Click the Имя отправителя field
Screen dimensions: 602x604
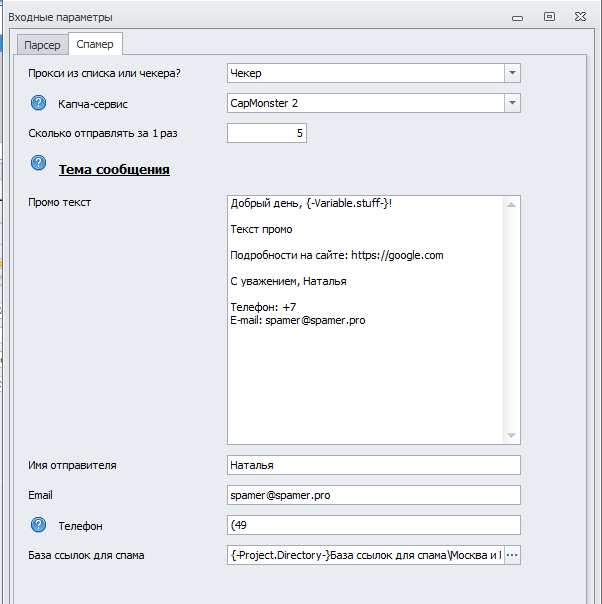pyautogui.click(x=373, y=465)
